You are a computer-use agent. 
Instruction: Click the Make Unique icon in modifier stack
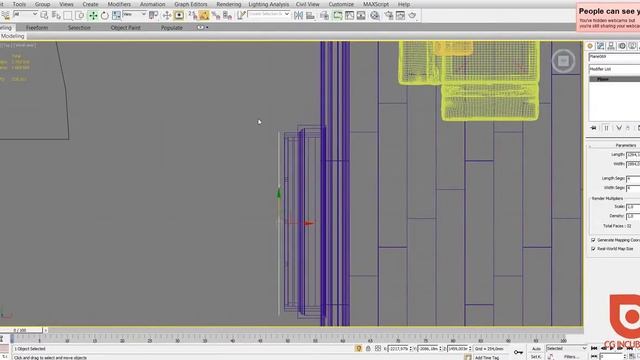point(619,128)
